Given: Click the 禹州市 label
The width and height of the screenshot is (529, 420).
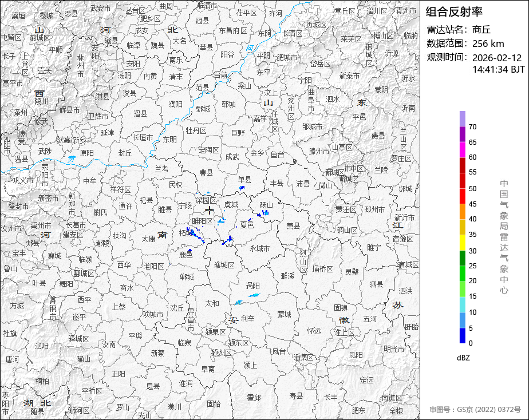Looking at the screenshot, I should pyautogui.click(x=41, y=225).
